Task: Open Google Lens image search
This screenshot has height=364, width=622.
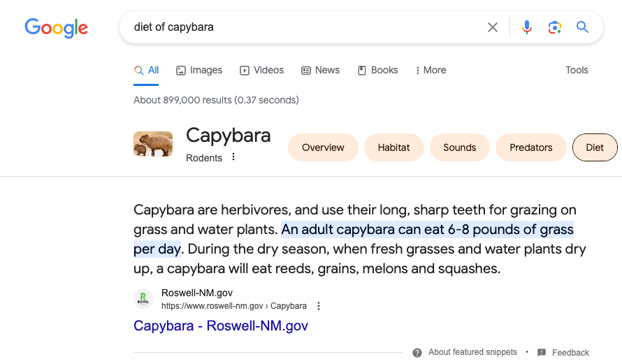Action: point(555,27)
